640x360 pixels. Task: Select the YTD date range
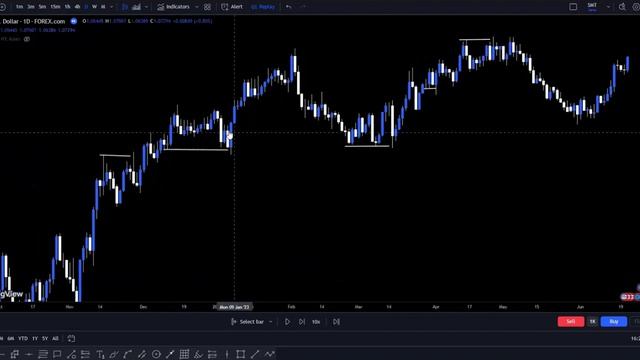[x=23, y=338]
